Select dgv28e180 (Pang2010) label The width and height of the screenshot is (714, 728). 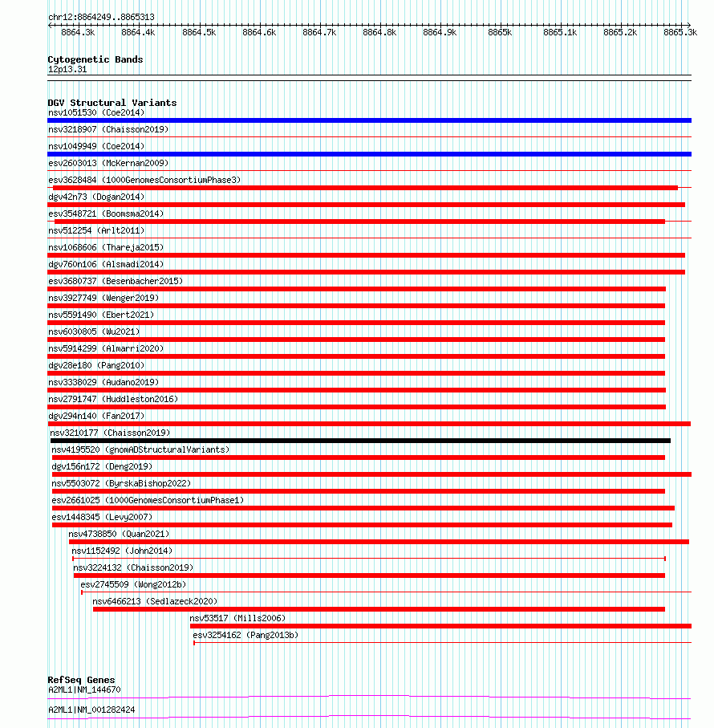(96, 366)
